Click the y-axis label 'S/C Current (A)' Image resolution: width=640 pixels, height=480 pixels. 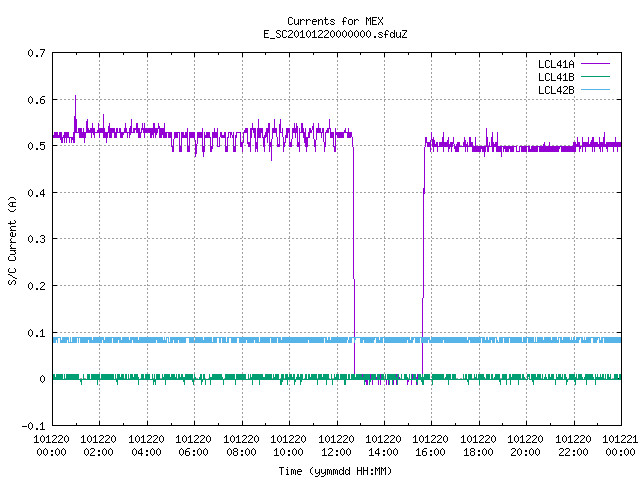point(12,241)
